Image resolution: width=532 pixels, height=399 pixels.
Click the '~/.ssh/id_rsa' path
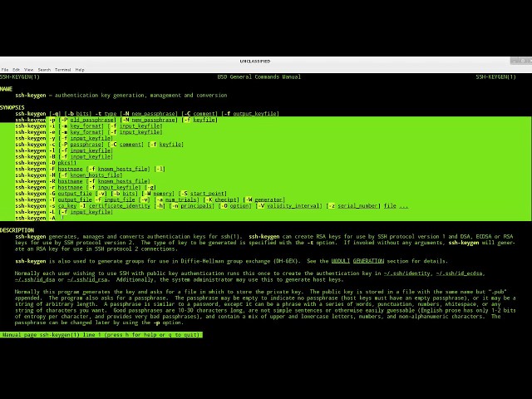[87, 279]
